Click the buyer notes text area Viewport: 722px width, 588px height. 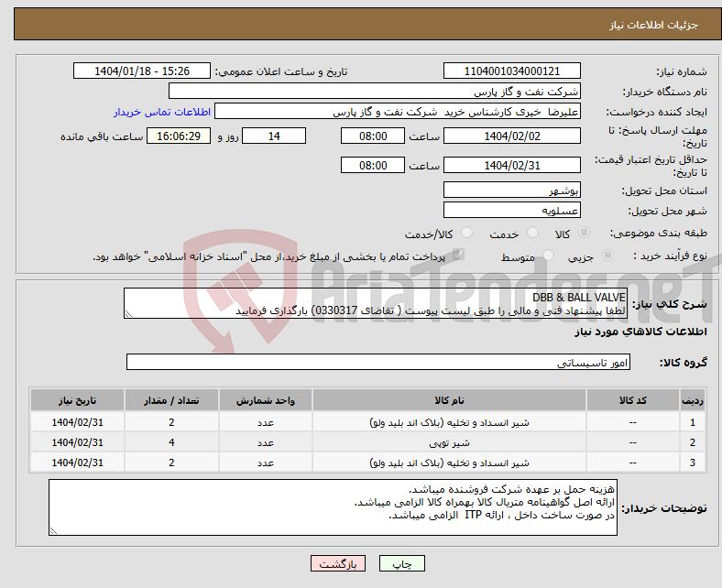click(333, 507)
